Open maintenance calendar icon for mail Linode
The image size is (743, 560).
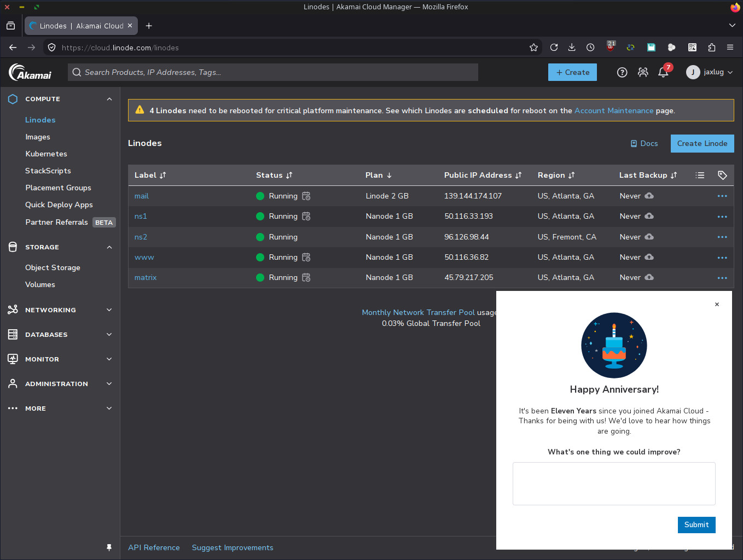coord(306,196)
